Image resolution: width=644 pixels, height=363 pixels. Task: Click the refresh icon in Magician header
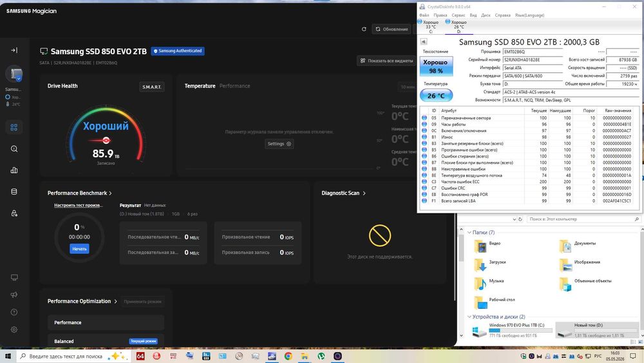pos(364,29)
